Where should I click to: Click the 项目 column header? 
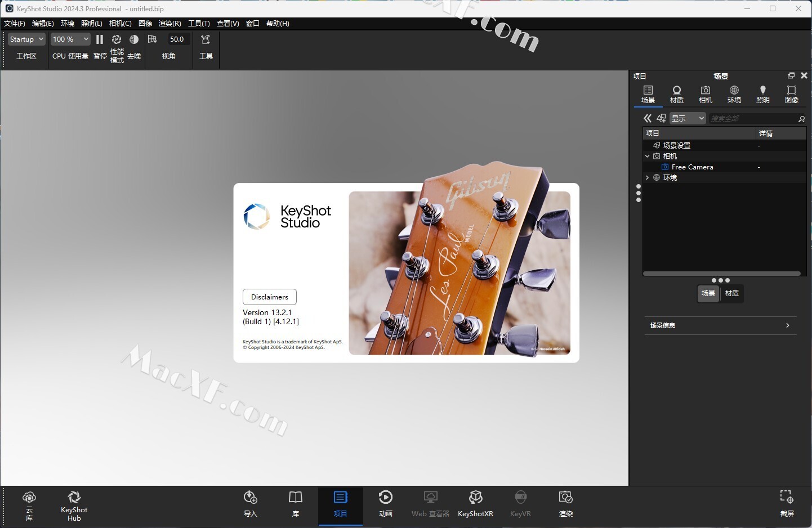(699, 133)
